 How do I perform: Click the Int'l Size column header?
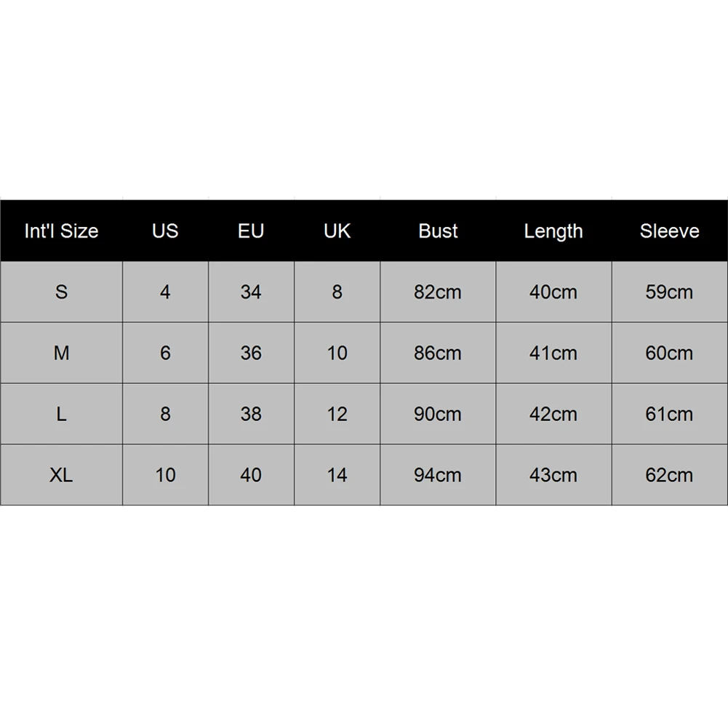click(61, 231)
